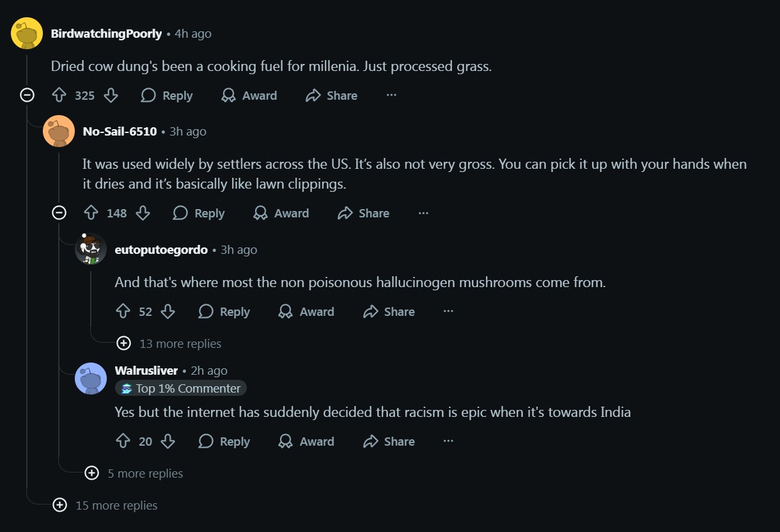The image size is (780, 532).
Task: Expand 13 more replies under eutoputoegordo
Action: click(124, 343)
